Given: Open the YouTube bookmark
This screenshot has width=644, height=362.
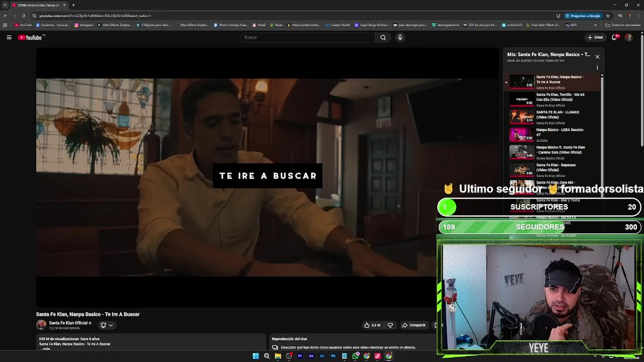Looking at the screenshot, I should pos(24,25).
